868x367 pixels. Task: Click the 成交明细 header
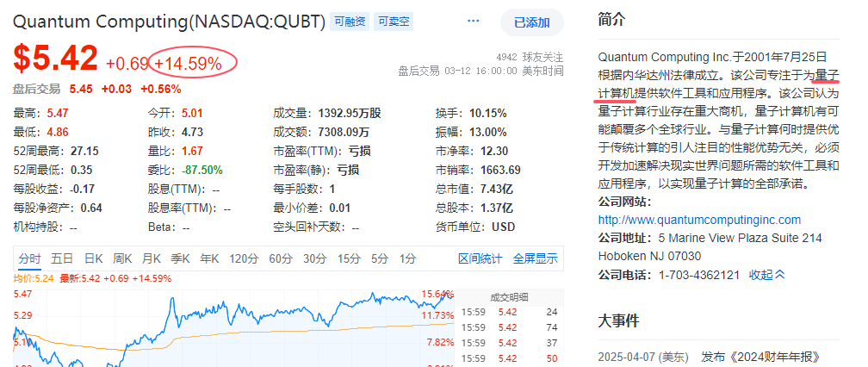coord(509,298)
